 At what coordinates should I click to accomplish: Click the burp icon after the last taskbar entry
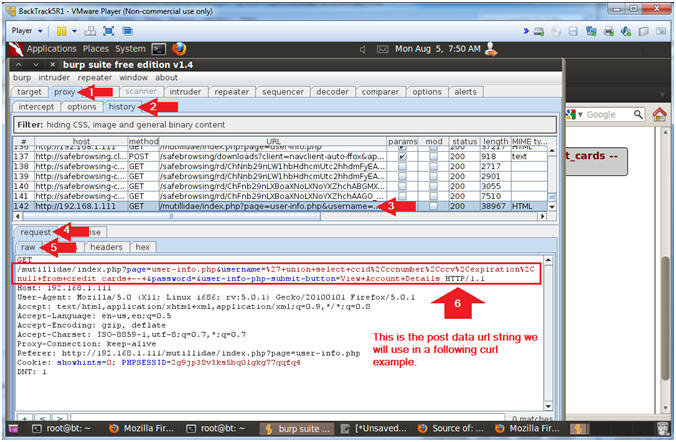click(x=579, y=429)
